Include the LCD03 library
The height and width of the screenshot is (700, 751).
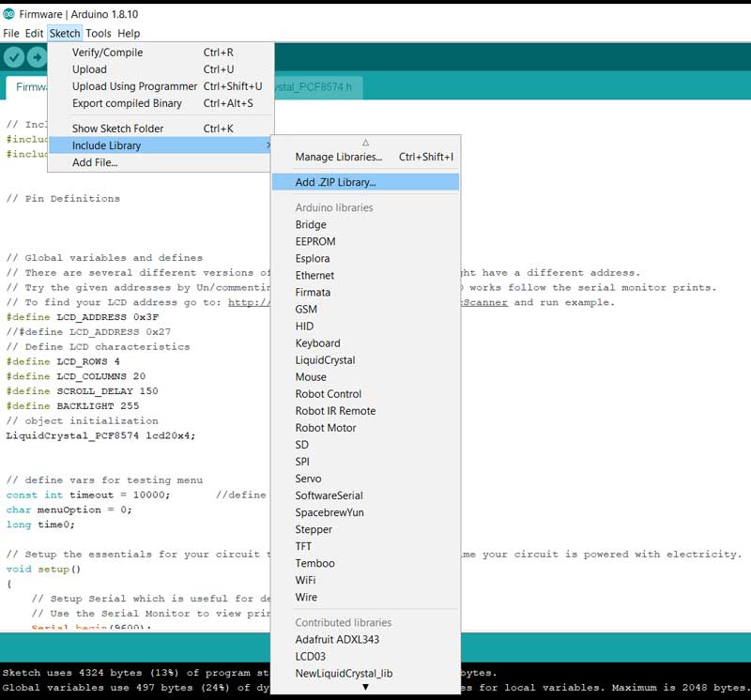[365, 657]
